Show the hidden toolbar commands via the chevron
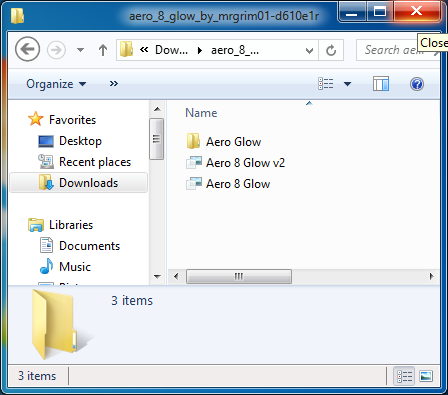Screen dimensions: 448x395 (x=114, y=84)
